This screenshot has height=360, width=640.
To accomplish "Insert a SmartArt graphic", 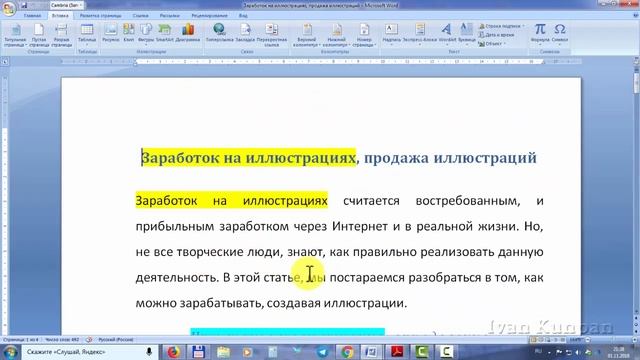I will (x=164, y=33).
